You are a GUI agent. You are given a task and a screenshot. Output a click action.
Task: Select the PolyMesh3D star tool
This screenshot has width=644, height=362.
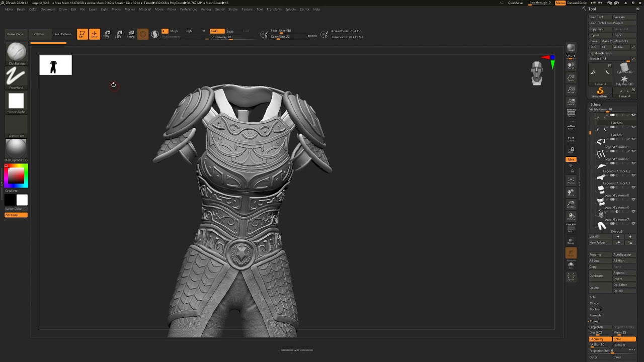tap(624, 80)
